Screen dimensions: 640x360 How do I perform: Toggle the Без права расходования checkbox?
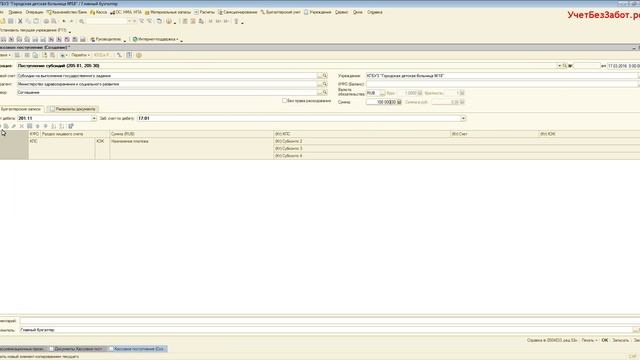tap(284, 100)
